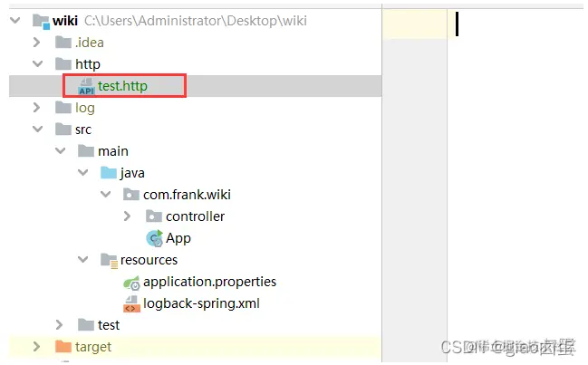The image size is (588, 365).
Task: Click the .idea folder icon
Action: [x=63, y=42]
